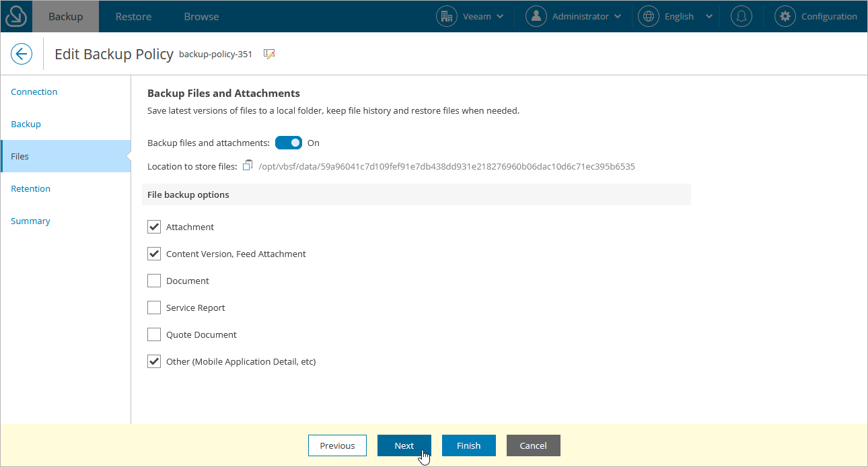Click the edit policy name pencil icon
This screenshot has width=868, height=467.
tap(269, 54)
